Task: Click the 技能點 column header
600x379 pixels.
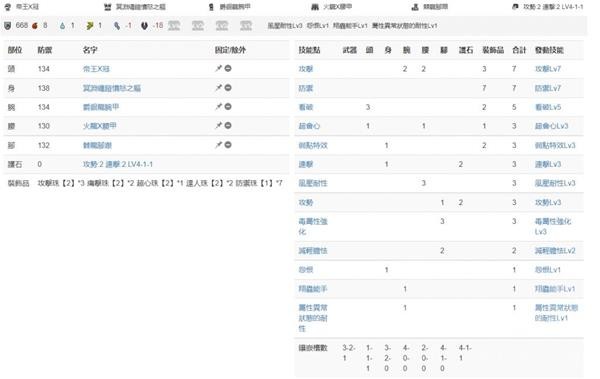Action: click(309, 50)
